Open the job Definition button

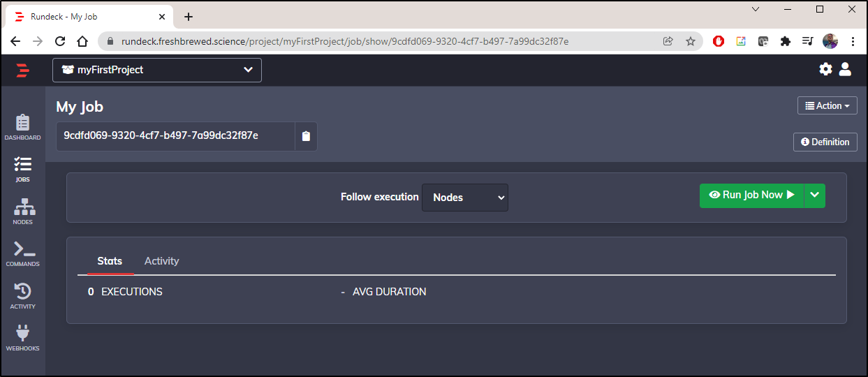[x=825, y=142]
